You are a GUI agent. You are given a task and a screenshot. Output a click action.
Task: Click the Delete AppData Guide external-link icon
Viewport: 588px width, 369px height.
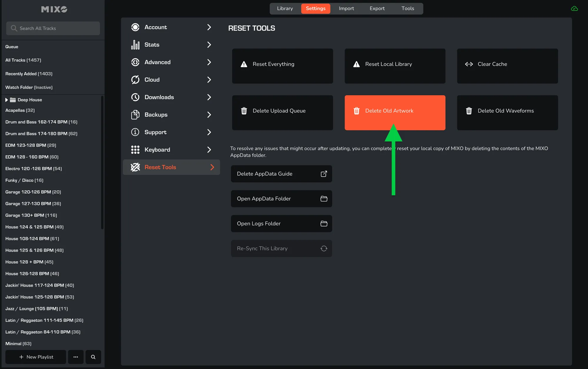pos(324,174)
